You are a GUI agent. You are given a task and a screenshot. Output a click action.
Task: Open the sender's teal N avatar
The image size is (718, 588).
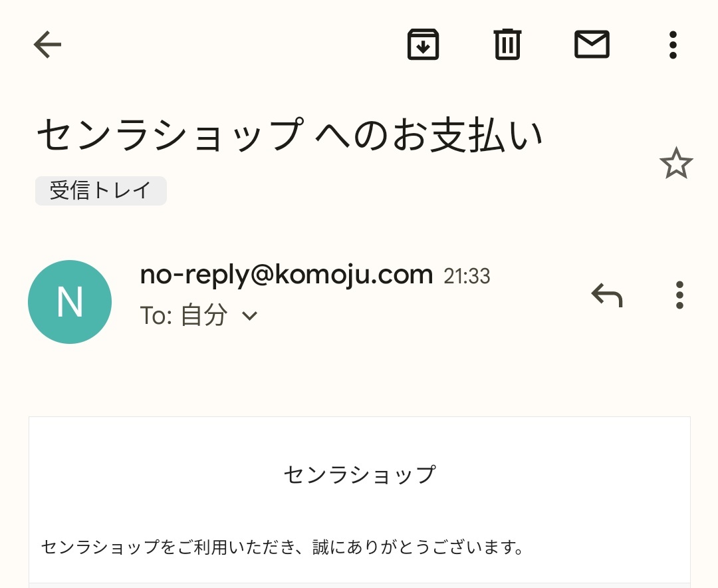pyautogui.click(x=70, y=302)
